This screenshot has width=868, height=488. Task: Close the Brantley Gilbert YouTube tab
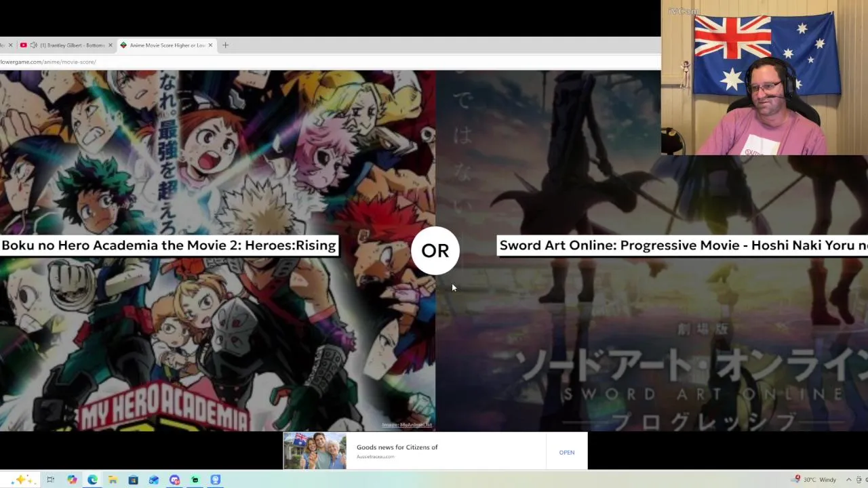coord(112,45)
